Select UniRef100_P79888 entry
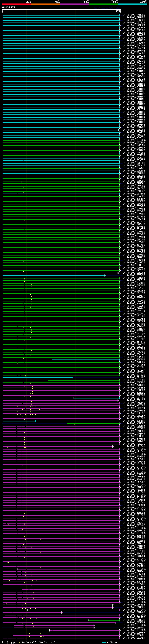The image size is (149, 644). click(x=134, y=457)
